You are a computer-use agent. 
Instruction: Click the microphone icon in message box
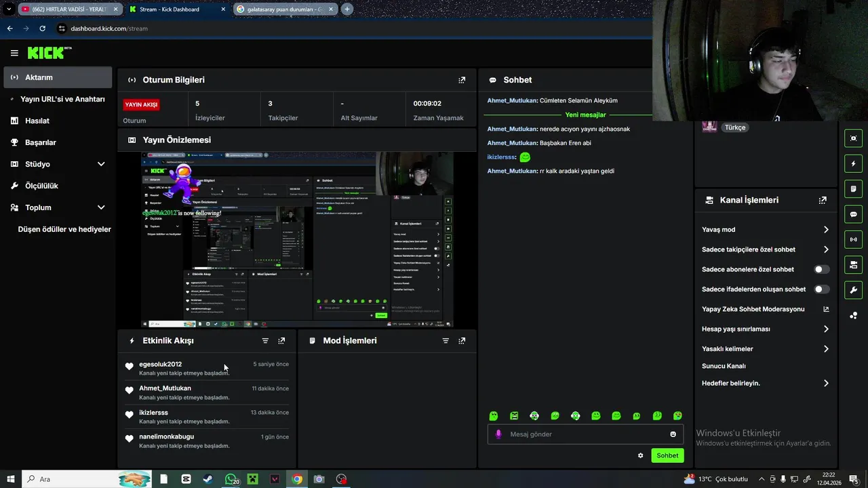(x=498, y=434)
